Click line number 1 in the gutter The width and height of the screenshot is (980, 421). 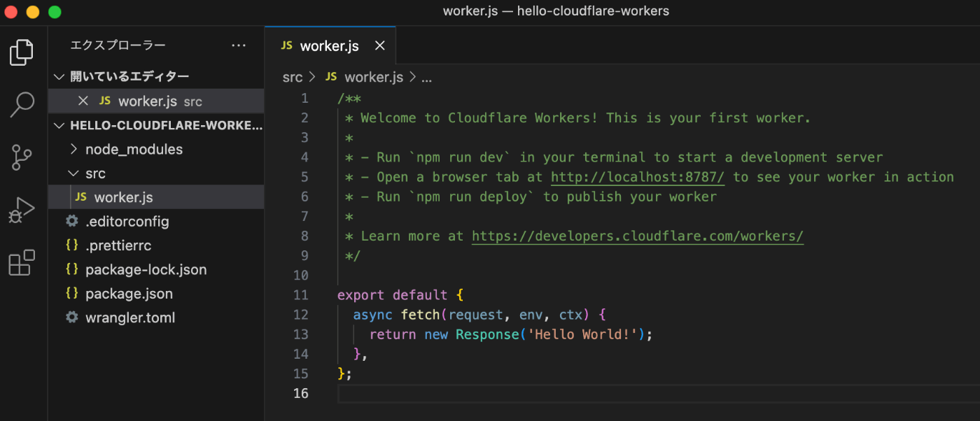(x=304, y=99)
